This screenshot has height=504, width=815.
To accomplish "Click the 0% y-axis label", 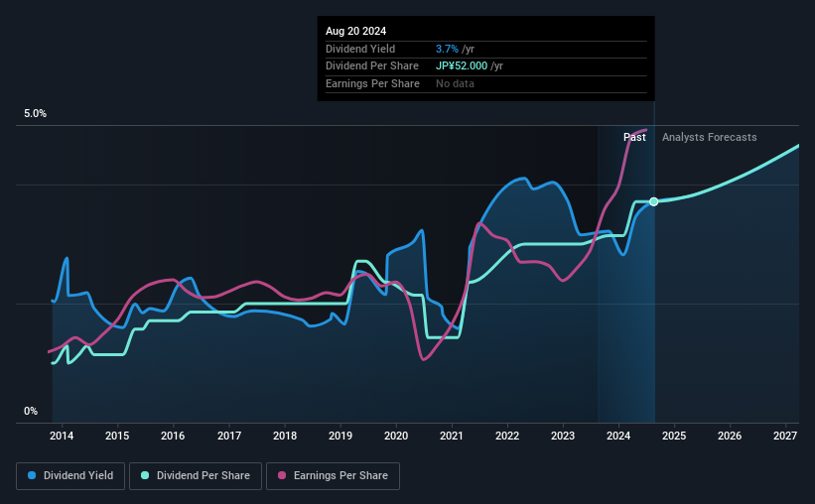I will (x=31, y=411).
